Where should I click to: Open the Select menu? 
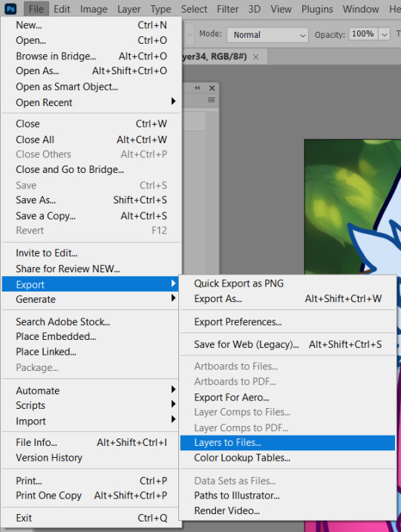pyautogui.click(x=194, y=9)
